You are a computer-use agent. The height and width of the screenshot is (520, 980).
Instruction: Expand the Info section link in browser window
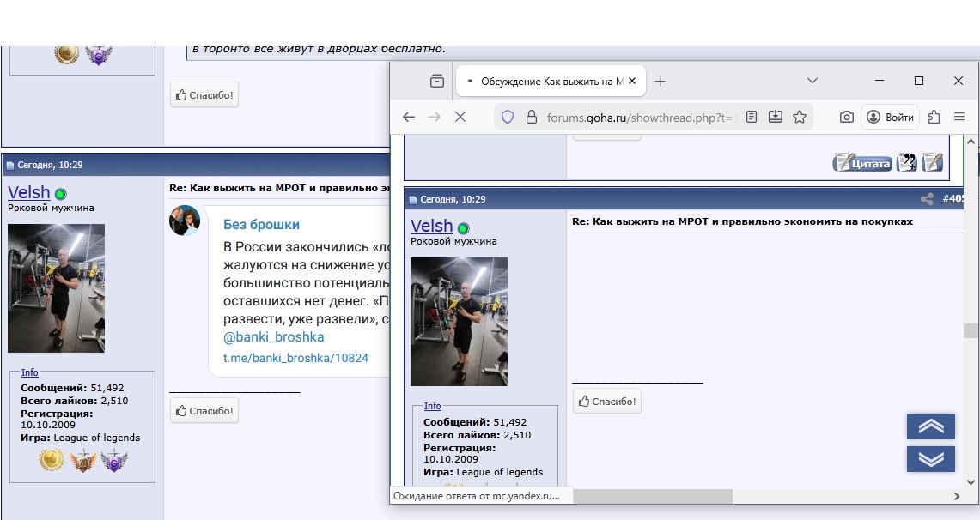pos(432,406)
